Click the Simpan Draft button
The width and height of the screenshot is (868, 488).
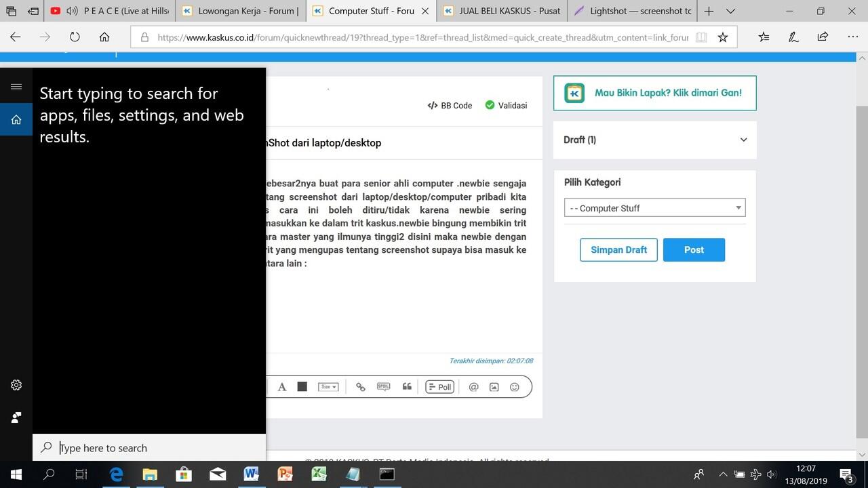coord(619,249)
